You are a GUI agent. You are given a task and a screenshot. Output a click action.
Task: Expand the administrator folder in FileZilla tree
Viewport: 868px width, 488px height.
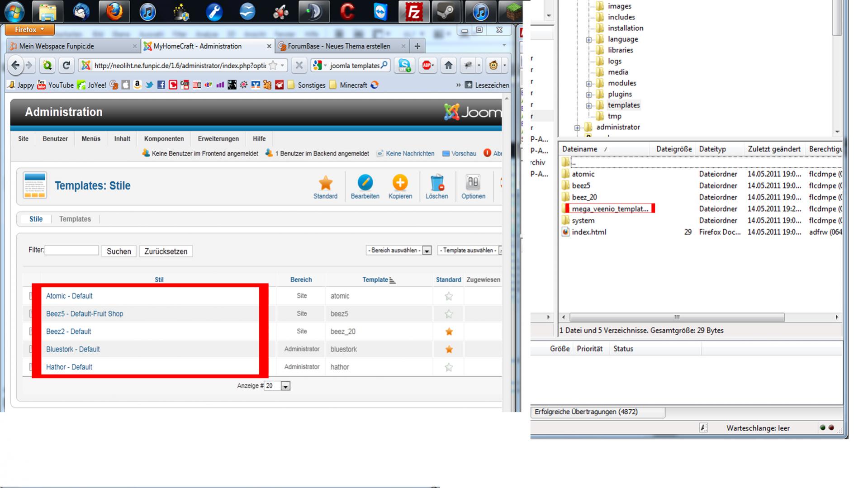tap(577, 128)
